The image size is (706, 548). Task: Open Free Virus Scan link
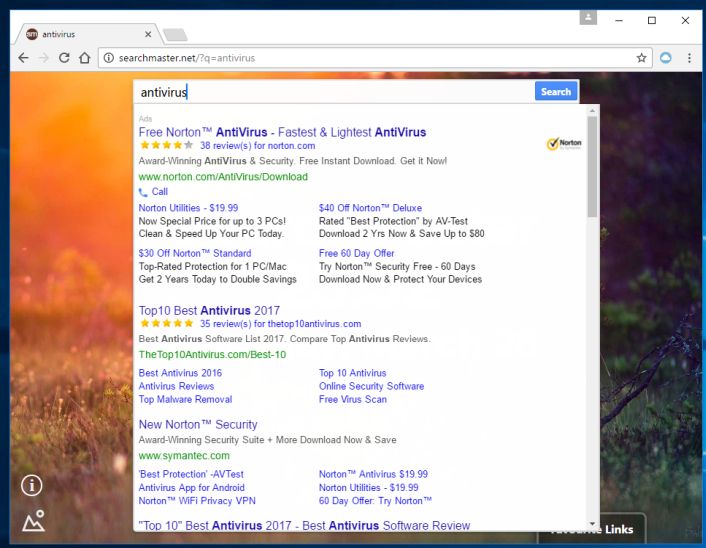[353, 399]
